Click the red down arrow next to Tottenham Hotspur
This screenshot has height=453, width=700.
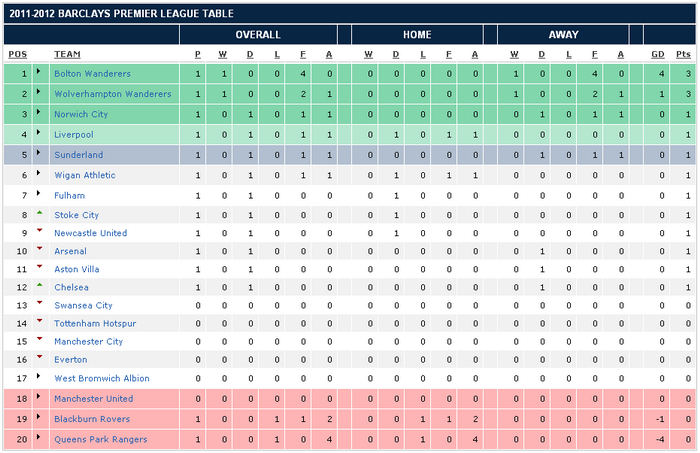click(x=39, y=321)
